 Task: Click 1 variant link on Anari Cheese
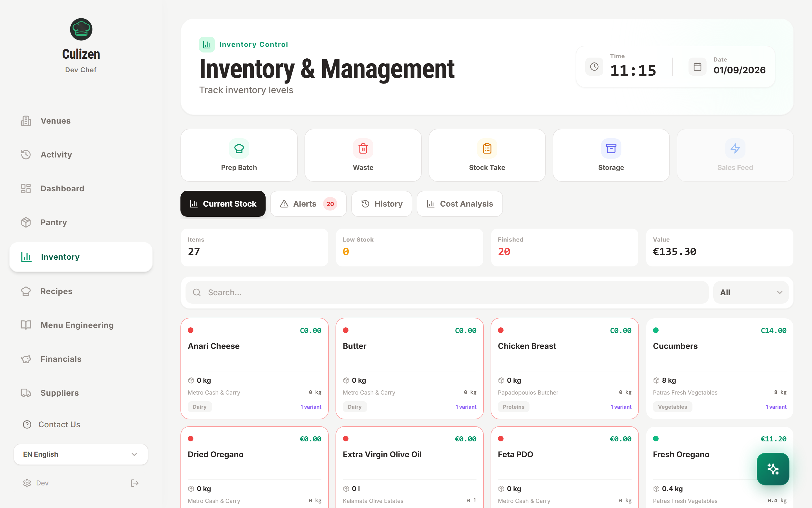311,407
